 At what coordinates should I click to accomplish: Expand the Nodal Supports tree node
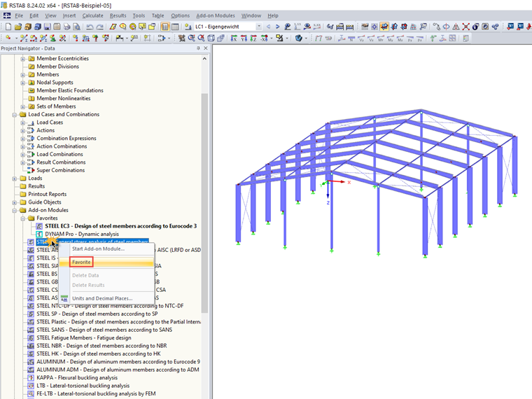click(x=22, y=83)
